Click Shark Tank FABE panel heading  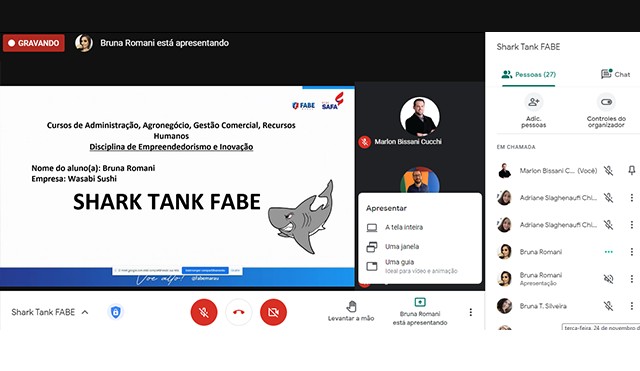(528, 47)
